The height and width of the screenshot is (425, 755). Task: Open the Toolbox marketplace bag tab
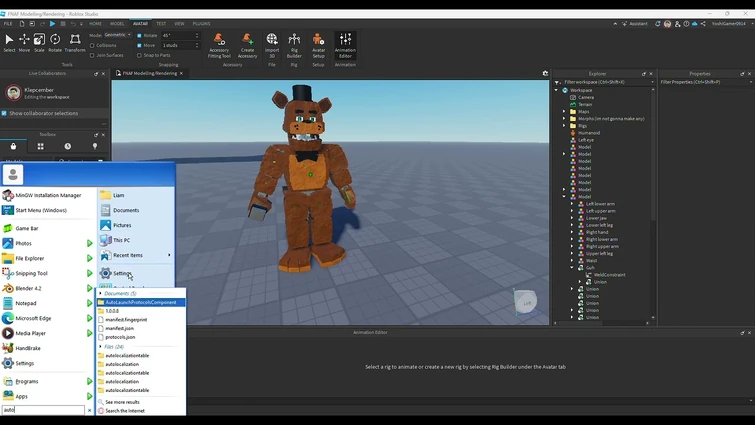13,146
